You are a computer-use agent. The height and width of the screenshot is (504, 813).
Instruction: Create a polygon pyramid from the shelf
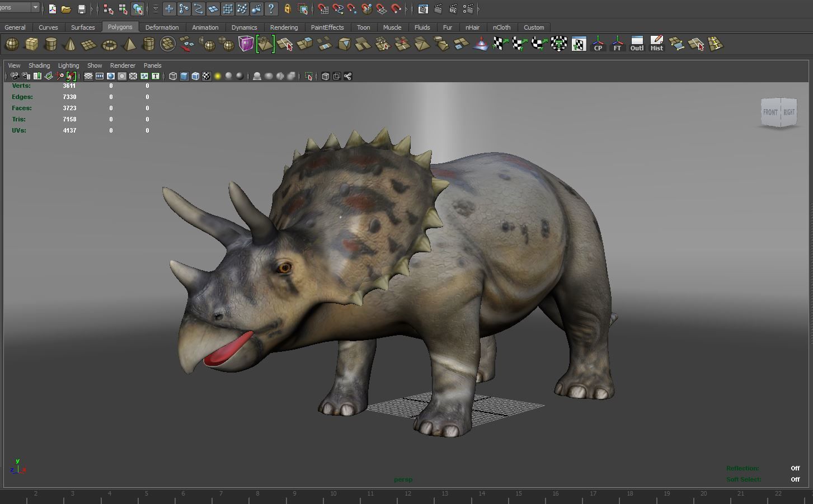tap(129, 44)
